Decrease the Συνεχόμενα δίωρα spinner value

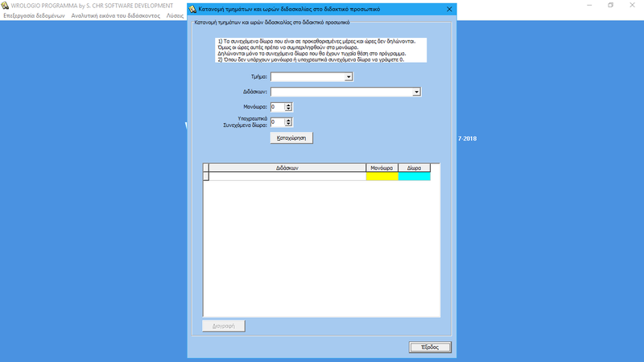coord(288,125)
